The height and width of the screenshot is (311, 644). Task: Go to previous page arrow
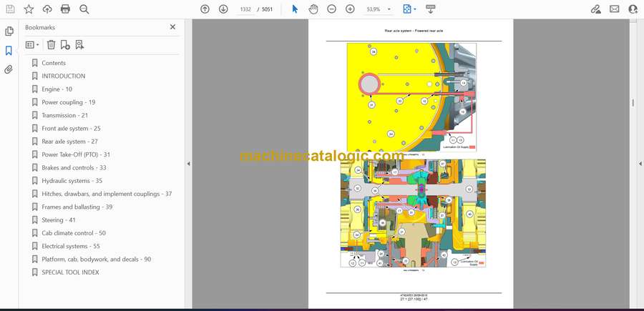205,9
